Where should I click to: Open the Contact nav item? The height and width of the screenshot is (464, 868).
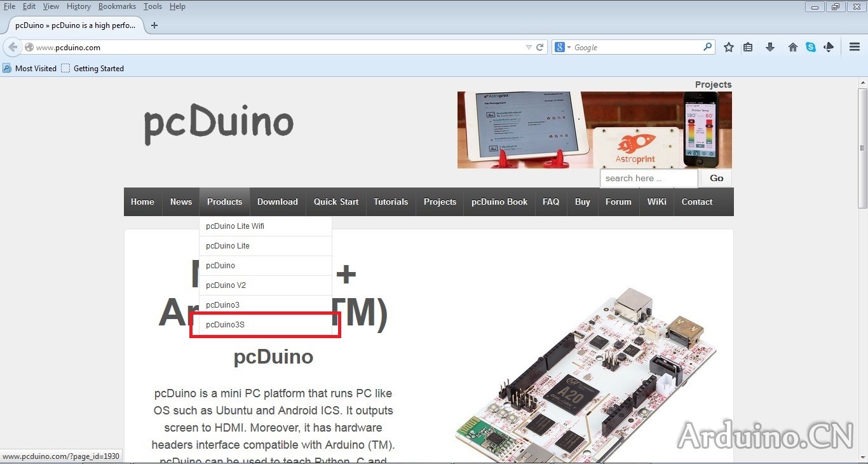(x=697, y=201)
